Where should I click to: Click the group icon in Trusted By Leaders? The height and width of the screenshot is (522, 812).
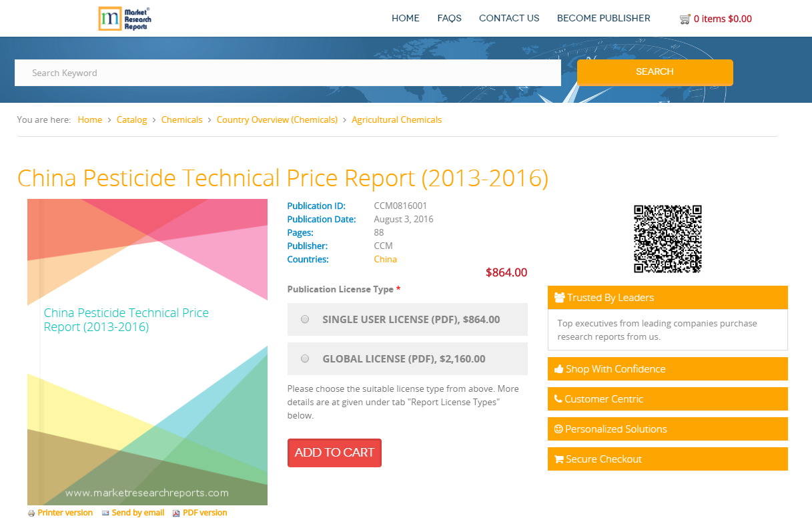tap(559, 298)
